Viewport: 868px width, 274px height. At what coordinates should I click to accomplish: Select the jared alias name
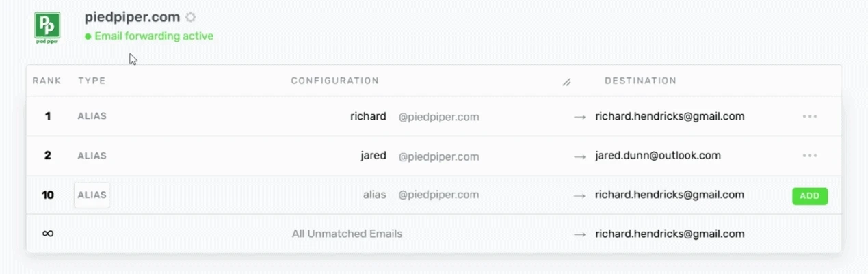(x=373, y=156)
